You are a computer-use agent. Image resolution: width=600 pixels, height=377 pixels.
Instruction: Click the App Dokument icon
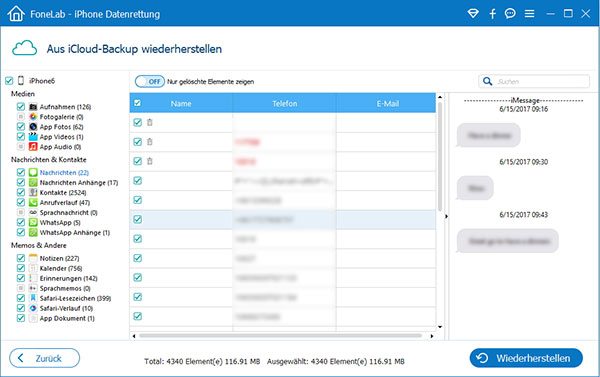33,318
